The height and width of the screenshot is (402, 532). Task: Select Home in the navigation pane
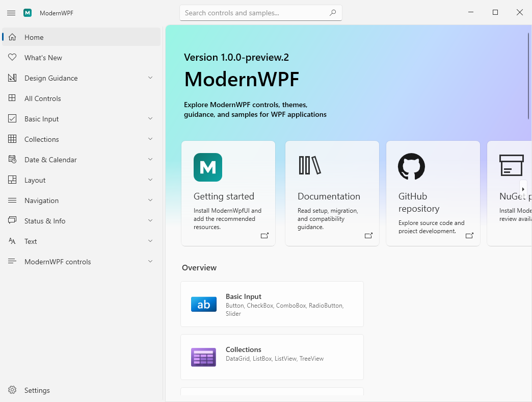point(81,37)
